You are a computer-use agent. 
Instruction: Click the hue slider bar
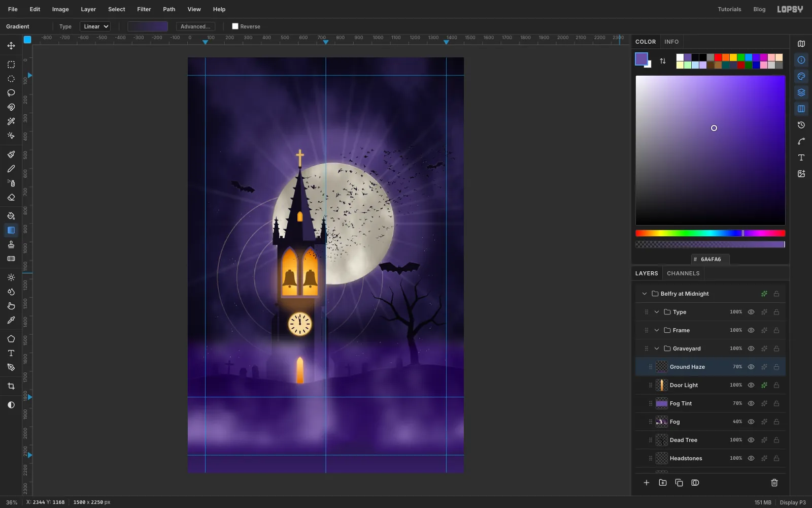pyautogui.click(x=710, y=233)
